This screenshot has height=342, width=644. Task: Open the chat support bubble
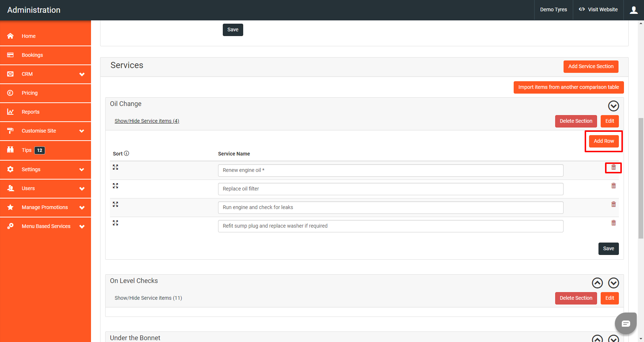[625, 323]
